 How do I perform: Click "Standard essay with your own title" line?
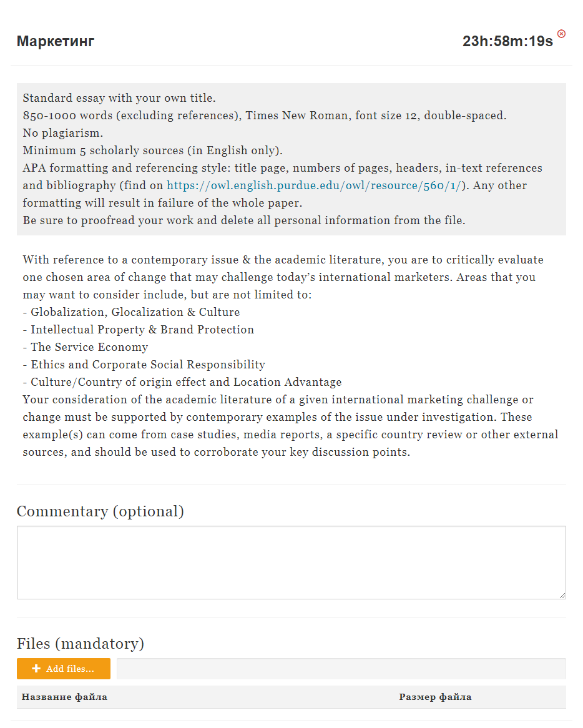[x=119, y=98]
